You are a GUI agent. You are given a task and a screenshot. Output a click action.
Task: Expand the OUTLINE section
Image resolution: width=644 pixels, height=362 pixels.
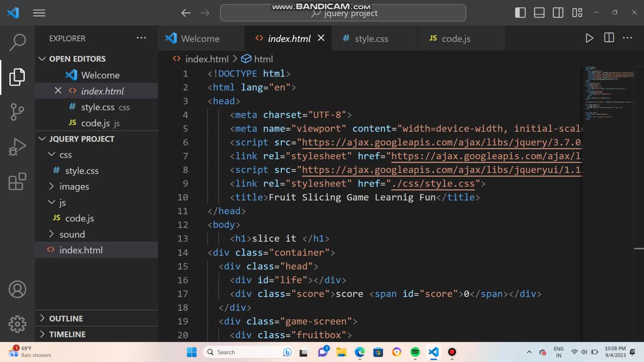point(66,318)
